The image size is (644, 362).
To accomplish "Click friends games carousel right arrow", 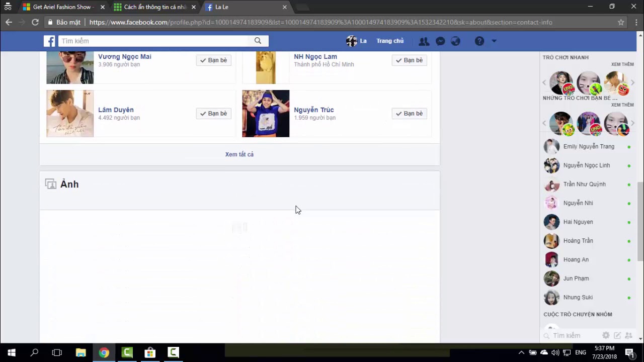I will (632, 123).
